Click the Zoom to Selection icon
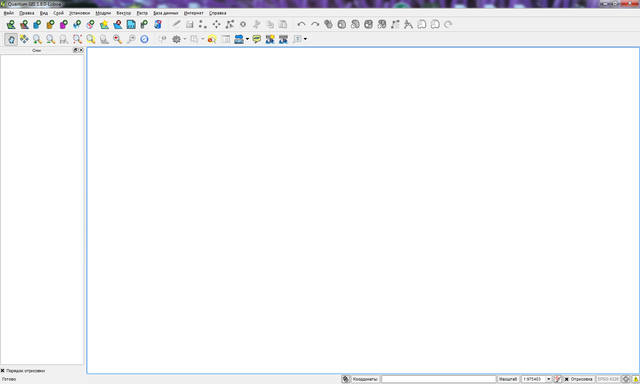The height and width of the screenshot is (384, 640). [x=91, y=39]
